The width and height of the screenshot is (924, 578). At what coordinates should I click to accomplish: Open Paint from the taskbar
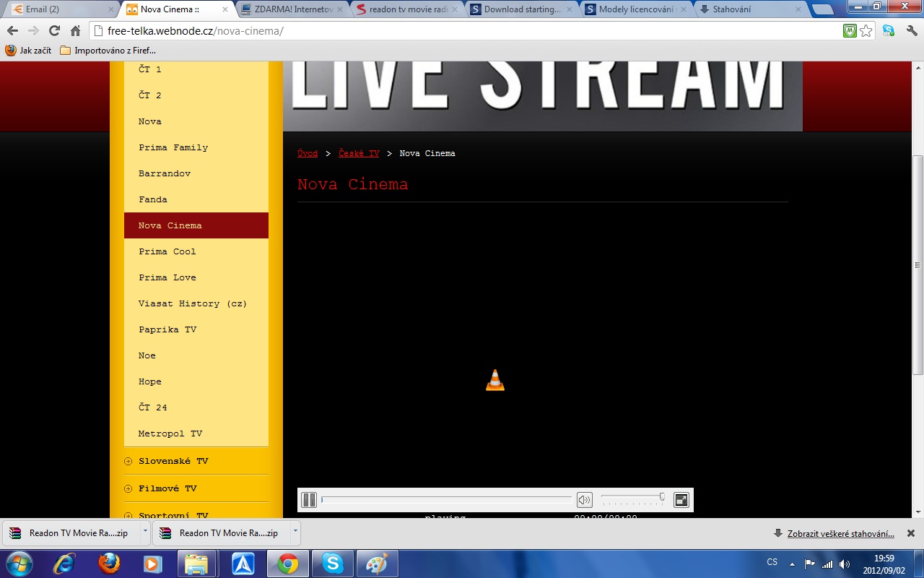coord(377,564)
